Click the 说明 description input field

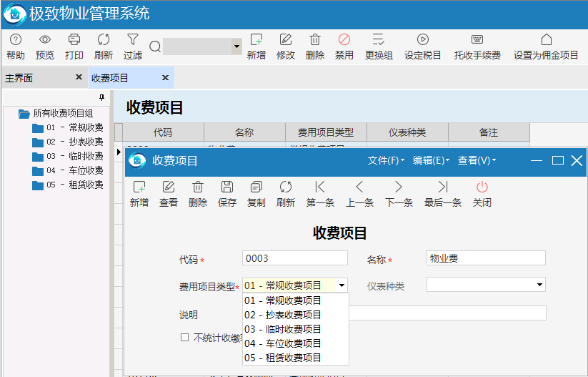pos(447,313)
